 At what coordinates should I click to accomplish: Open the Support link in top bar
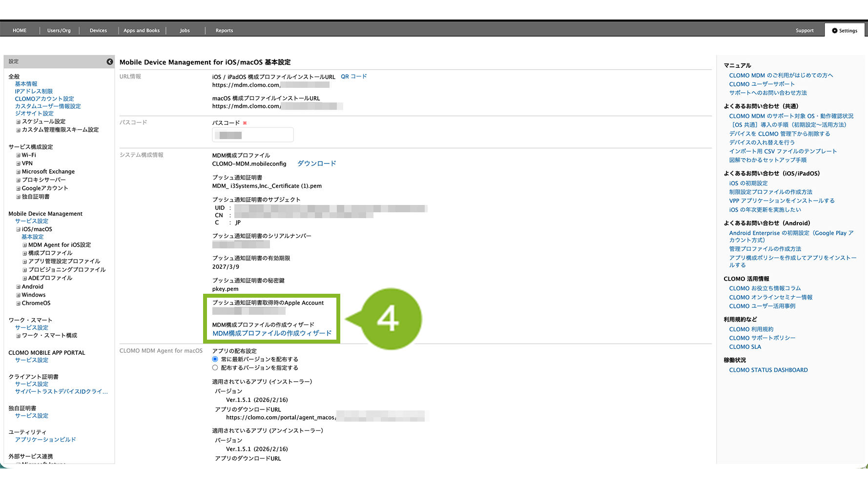[x=805, y=30]
